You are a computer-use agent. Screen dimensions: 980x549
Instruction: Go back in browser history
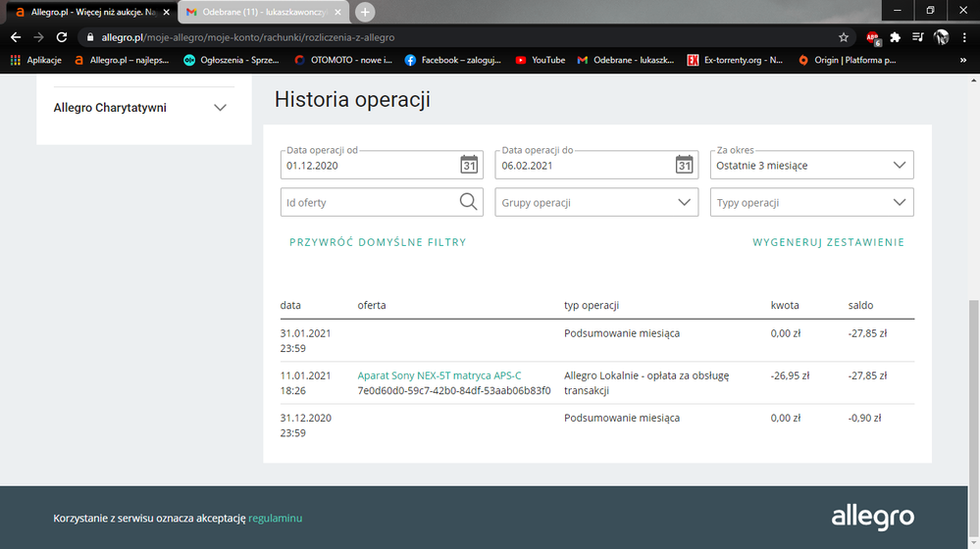point(16,37)
